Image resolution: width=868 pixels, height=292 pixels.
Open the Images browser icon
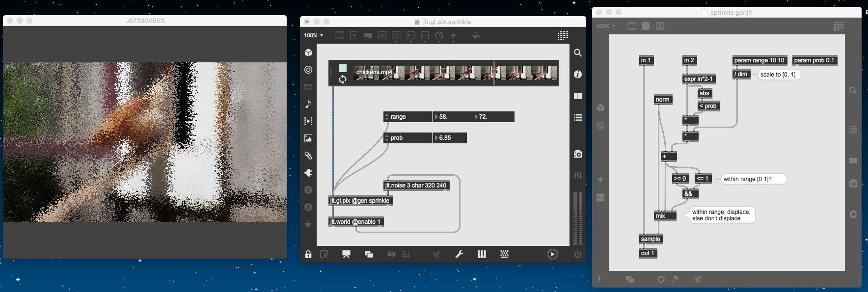pyautogui.click(x=308, y=138)
